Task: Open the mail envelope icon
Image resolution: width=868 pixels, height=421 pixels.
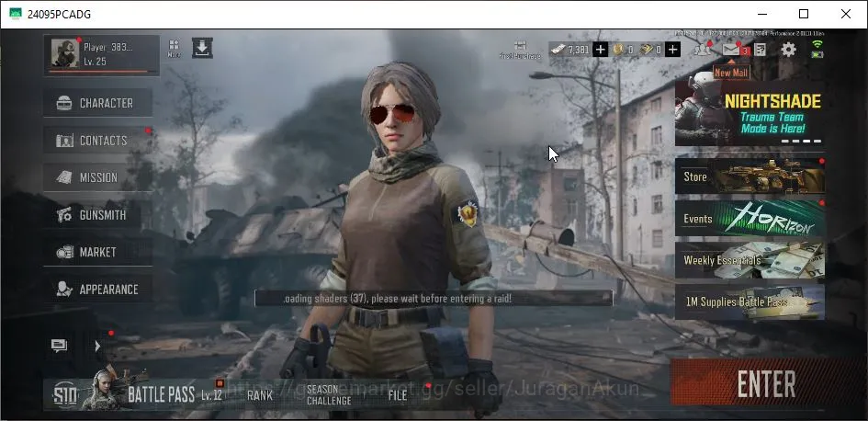Action: (x=731, y=50)
